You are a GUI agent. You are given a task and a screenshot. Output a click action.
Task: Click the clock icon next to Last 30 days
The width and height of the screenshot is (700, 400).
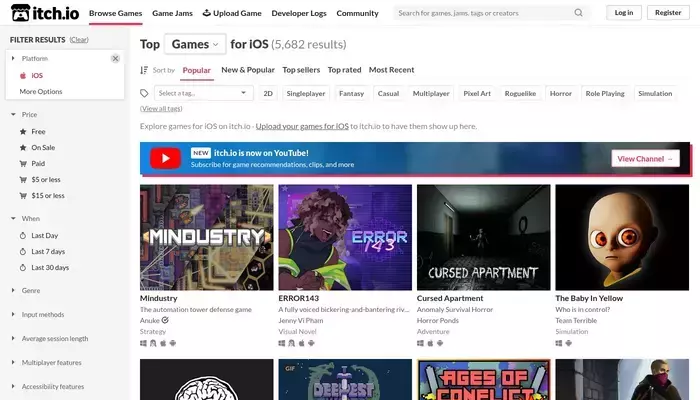tap(23, 267)
